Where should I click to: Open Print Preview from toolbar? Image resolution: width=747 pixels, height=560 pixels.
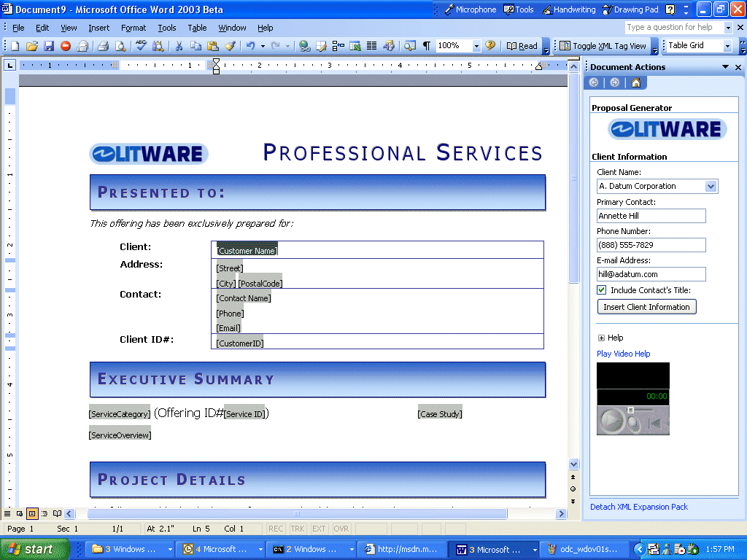click(120, 46)
